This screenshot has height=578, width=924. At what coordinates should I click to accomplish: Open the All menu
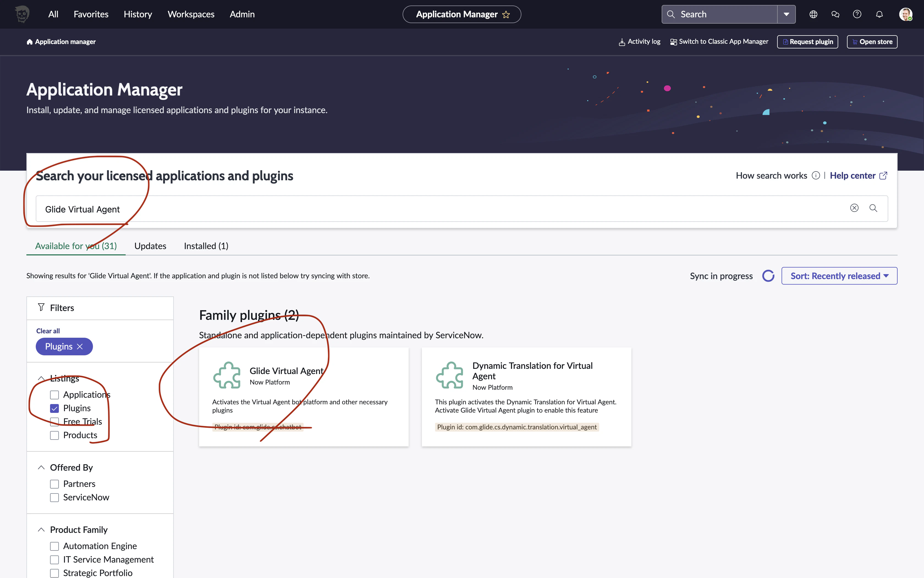(53, 14)
